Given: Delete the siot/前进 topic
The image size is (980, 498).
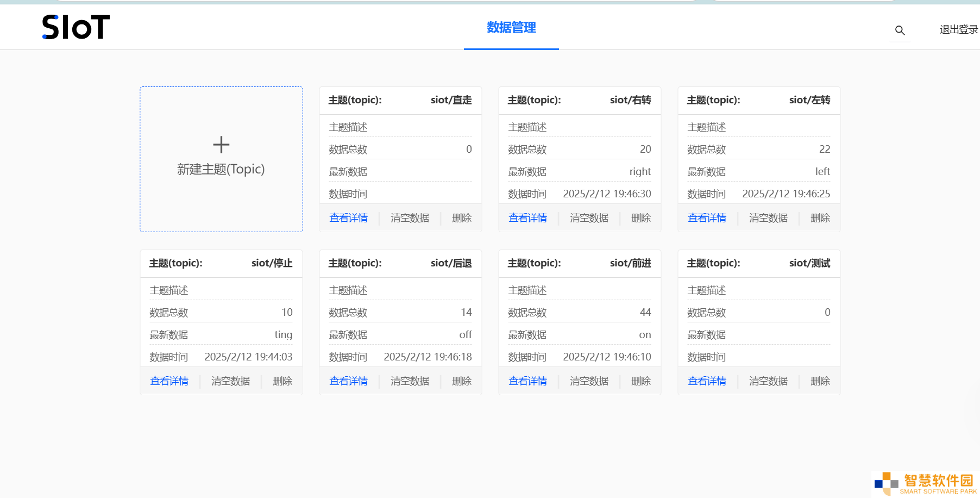Looking at the screenshot, I should [641, 381].
